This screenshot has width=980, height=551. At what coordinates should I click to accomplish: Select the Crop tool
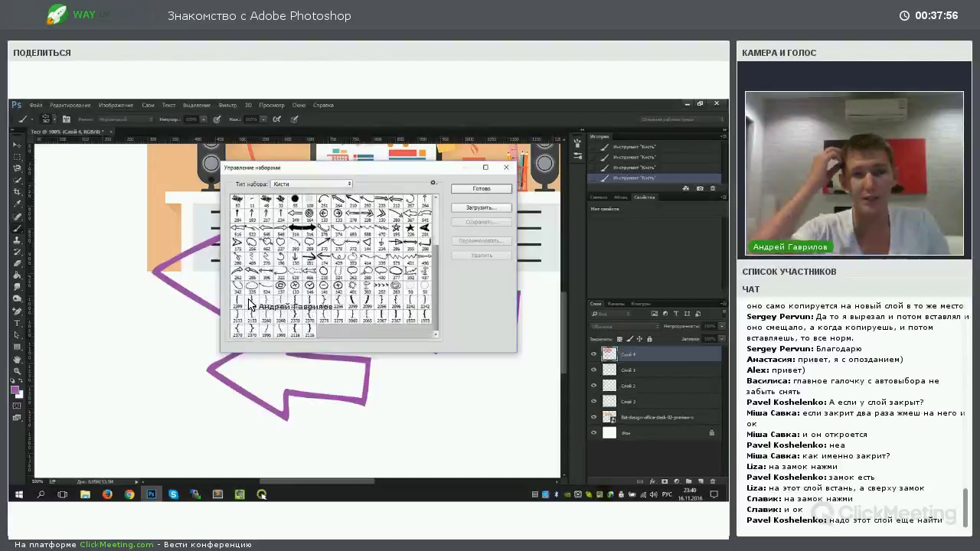coord(16,191)
